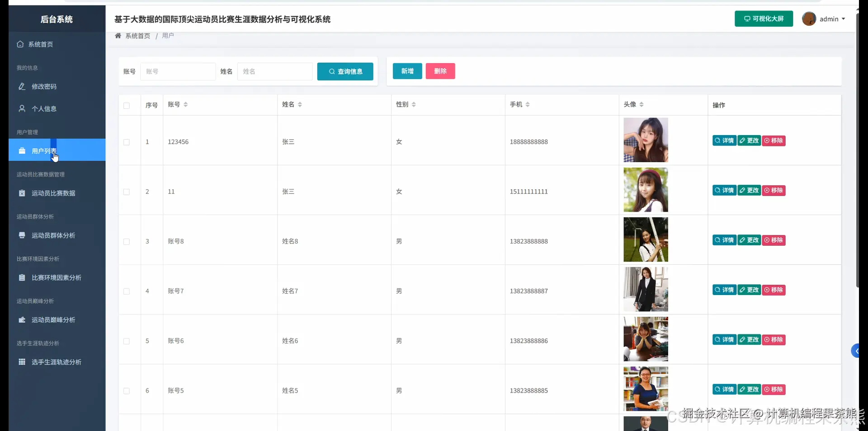Click 移除 for account 11
868x431 pixels.
(x=774, y=190)
